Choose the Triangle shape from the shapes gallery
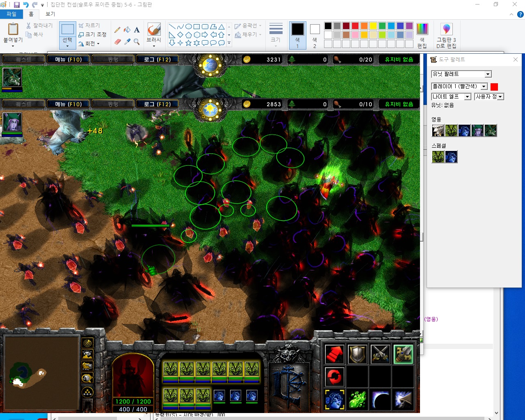525x420 pixels. [x=221, y=27]
